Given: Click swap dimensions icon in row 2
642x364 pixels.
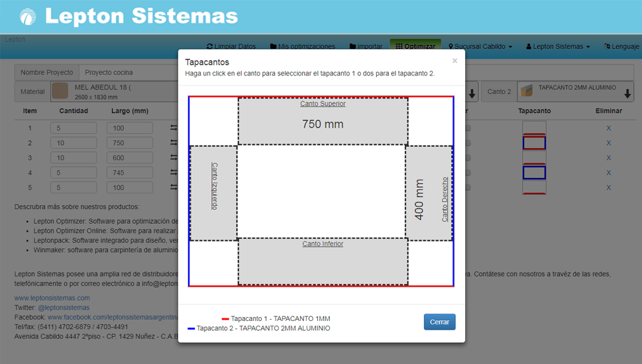Looking at the screenshot, I should point(174,143).
